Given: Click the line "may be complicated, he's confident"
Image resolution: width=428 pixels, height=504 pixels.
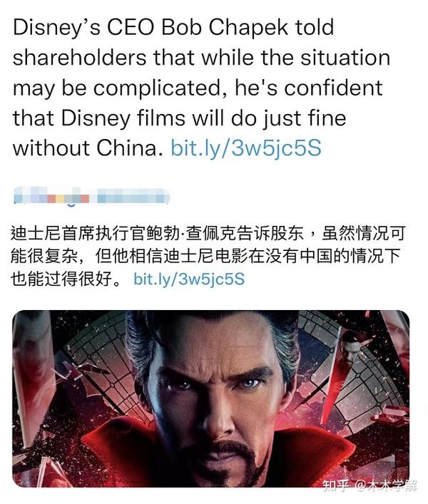Looking at the screenshot, I should [x=198, y=88].
